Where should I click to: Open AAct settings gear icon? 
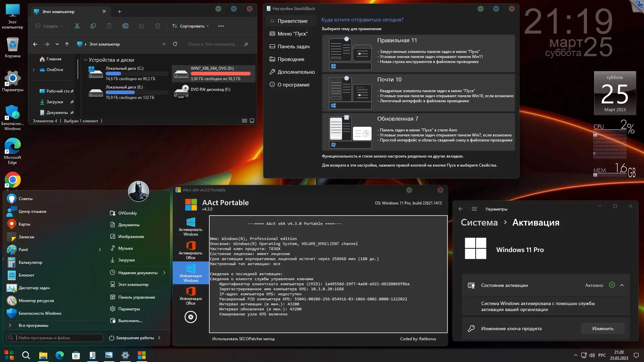[x=191, y=317]
